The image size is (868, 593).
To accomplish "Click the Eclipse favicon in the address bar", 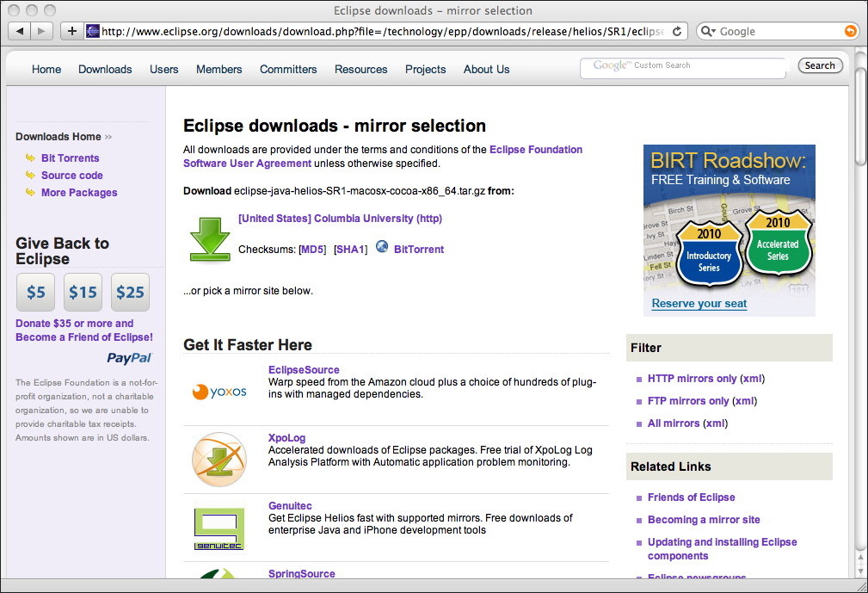I will (93, 32).
